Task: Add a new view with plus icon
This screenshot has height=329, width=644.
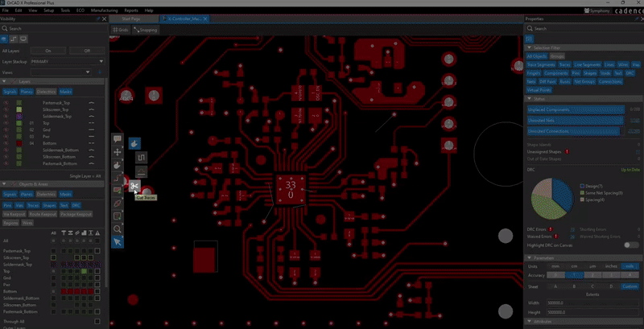Action: [x=99, y=72]
